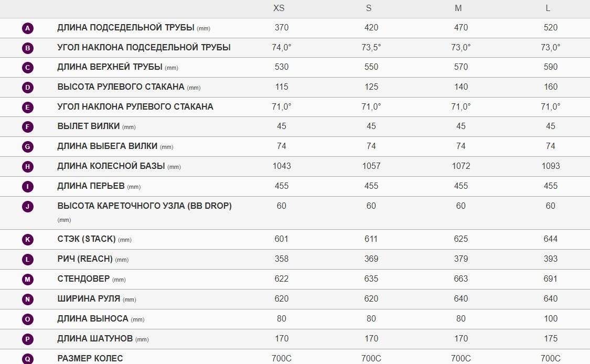
Task: Click the purple letter H badge
Action: click(x=27, y=167)
